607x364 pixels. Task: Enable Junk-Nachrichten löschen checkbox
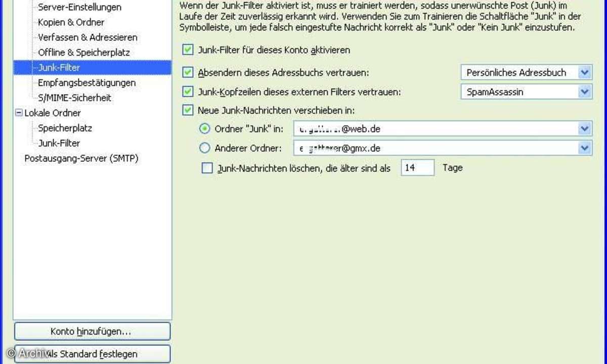[207, 169]
